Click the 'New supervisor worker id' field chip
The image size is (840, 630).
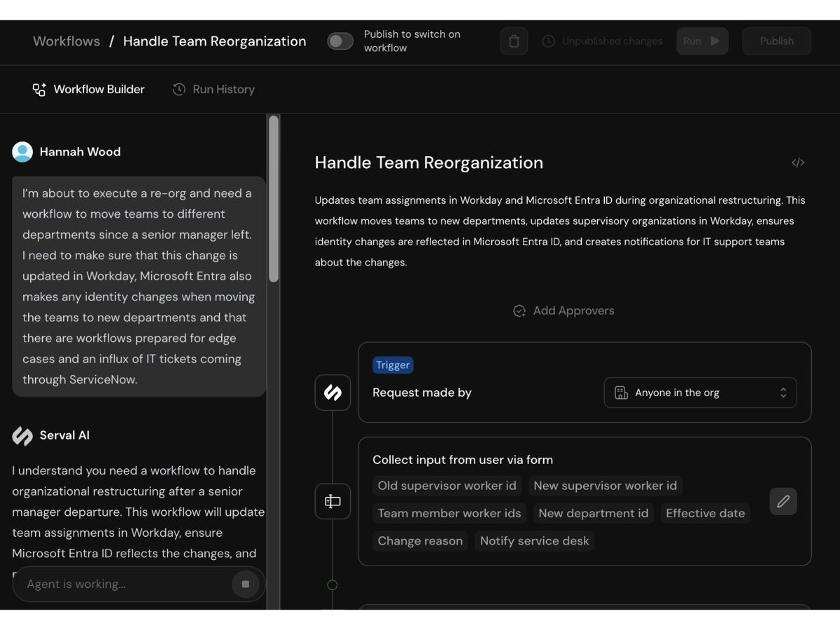605,486
